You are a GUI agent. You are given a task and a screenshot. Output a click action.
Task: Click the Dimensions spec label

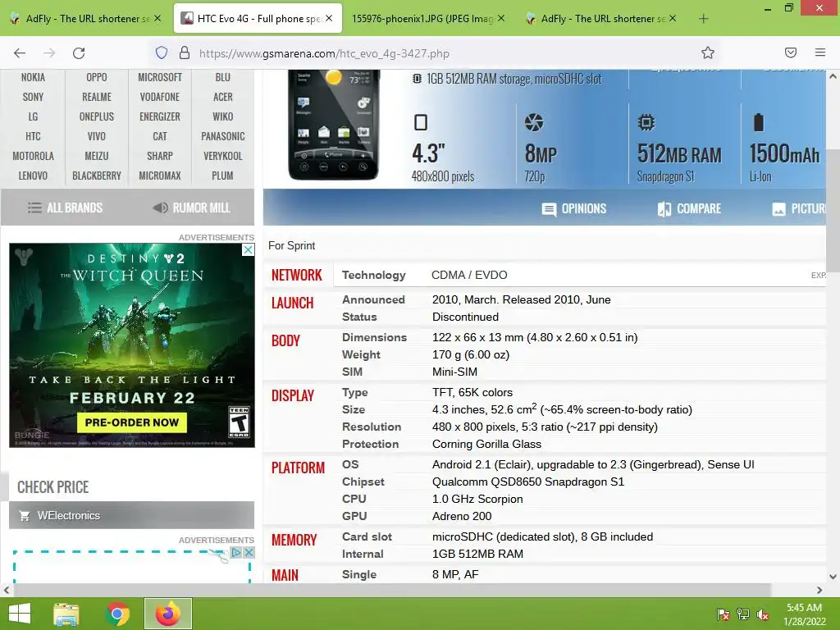(x=374, y=337)
